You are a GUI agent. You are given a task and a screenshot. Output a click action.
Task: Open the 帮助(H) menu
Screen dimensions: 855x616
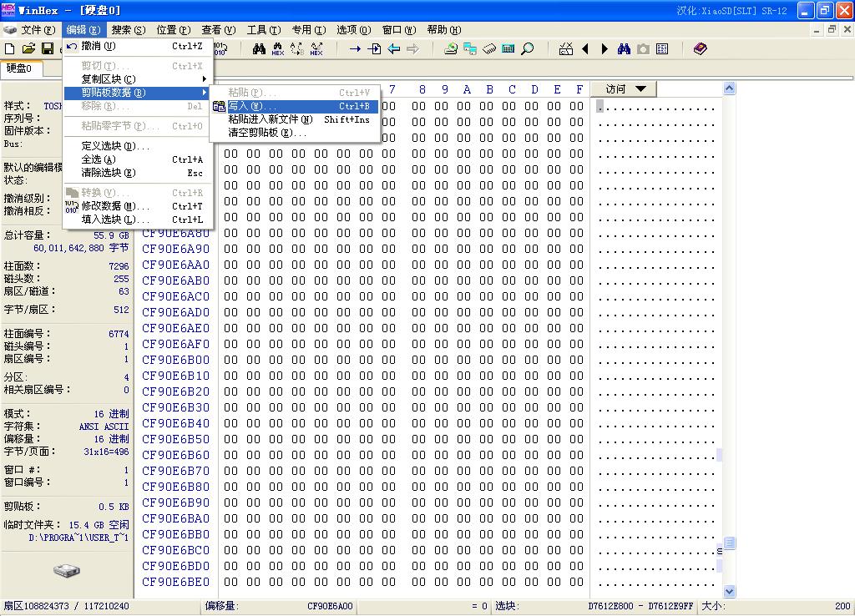444,30
